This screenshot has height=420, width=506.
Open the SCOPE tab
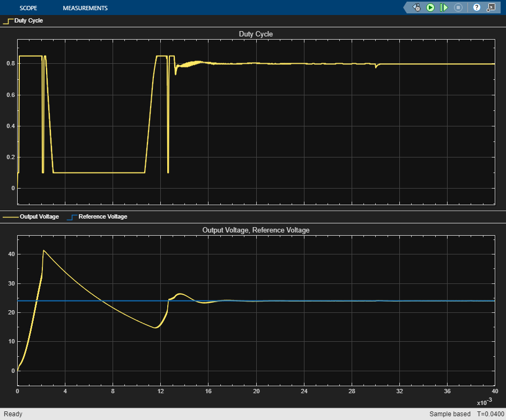click(28, 8)
